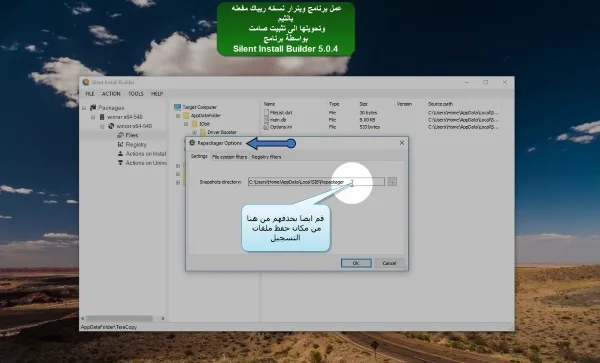Switch to File system filters tab
Viewport: 600px width, 363px height.
tap(230, 157)
